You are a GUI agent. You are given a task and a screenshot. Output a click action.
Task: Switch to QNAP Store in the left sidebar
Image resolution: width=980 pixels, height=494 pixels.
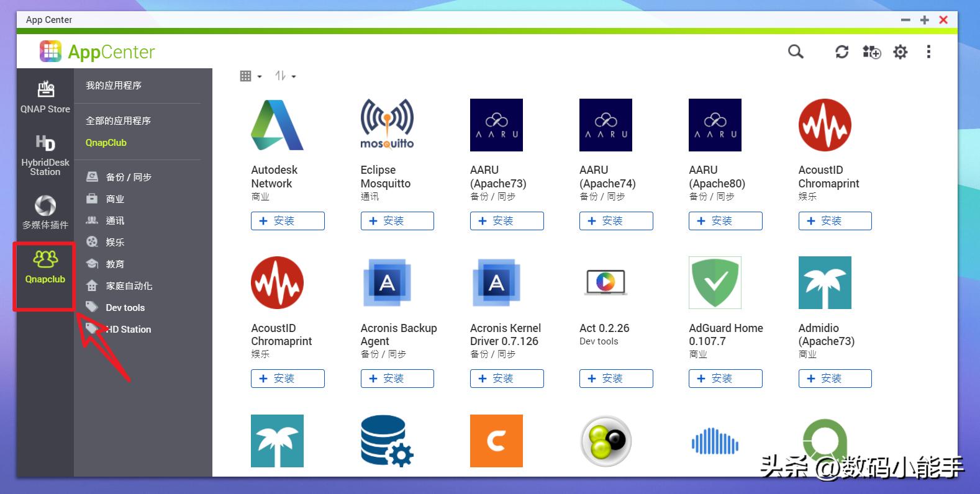(x=45, y=97)
